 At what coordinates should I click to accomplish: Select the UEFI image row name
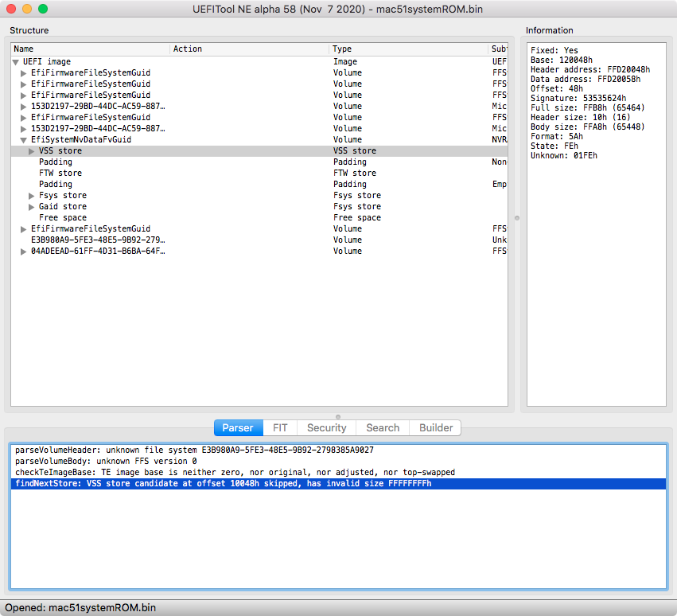click(47, 62)
